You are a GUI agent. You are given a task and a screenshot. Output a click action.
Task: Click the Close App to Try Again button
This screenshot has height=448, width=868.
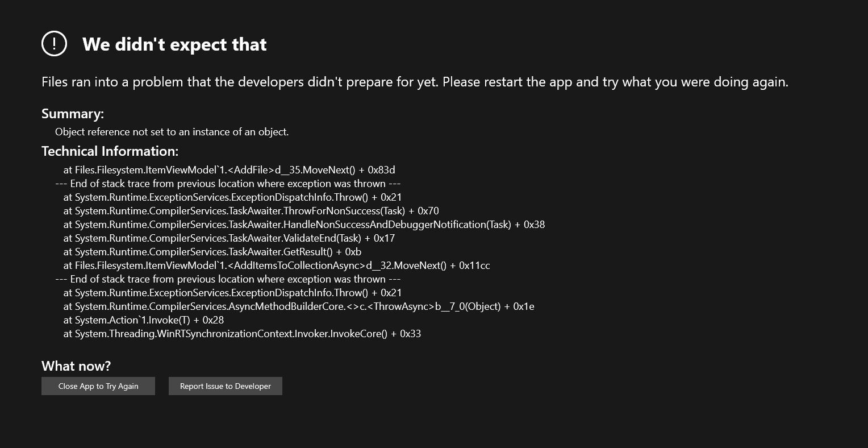(x=98, y=386)
